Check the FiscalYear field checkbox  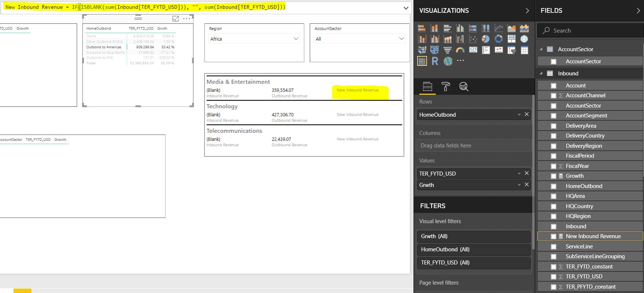553,166
